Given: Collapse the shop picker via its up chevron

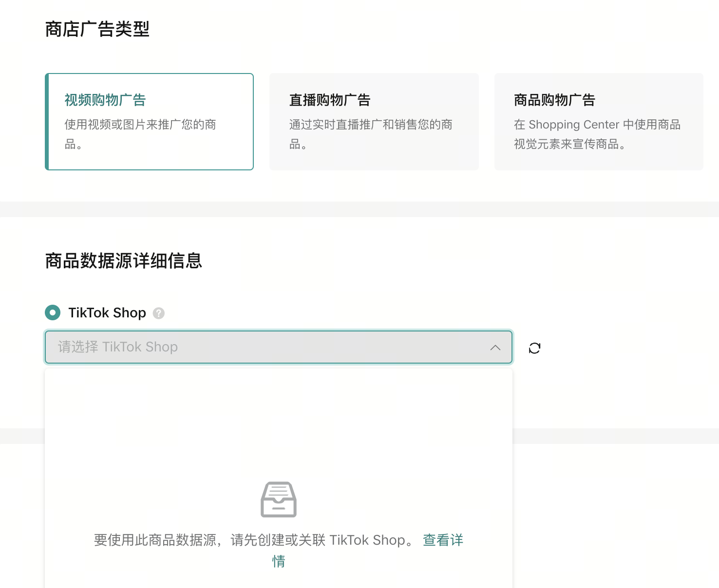Looking at the screenshot, I should 495,348.
